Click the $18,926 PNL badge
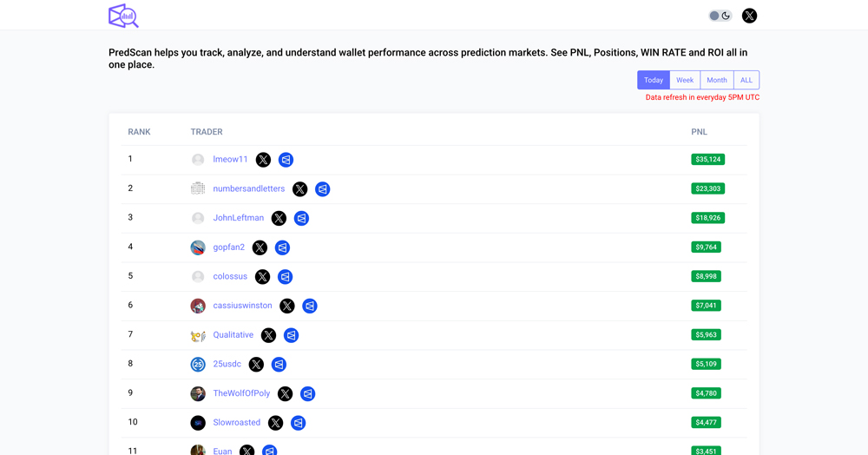The image size is (868, 455). 708,218
